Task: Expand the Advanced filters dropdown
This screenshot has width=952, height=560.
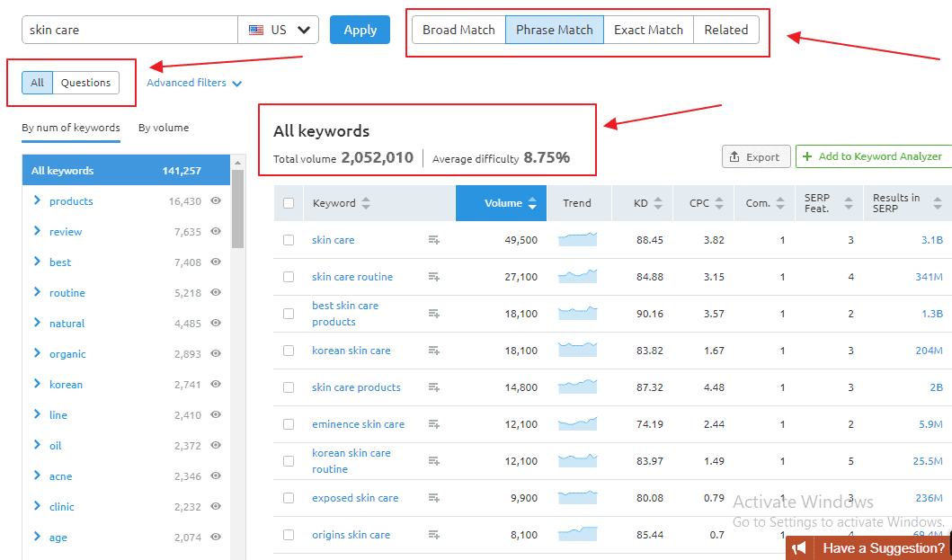Action: (194, 83)
